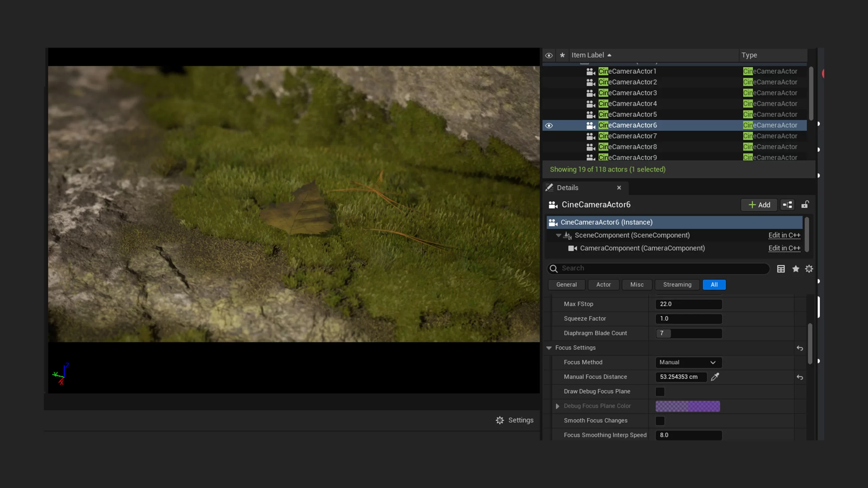Toggle the Details panel lock icon

[x=805, y=204]
